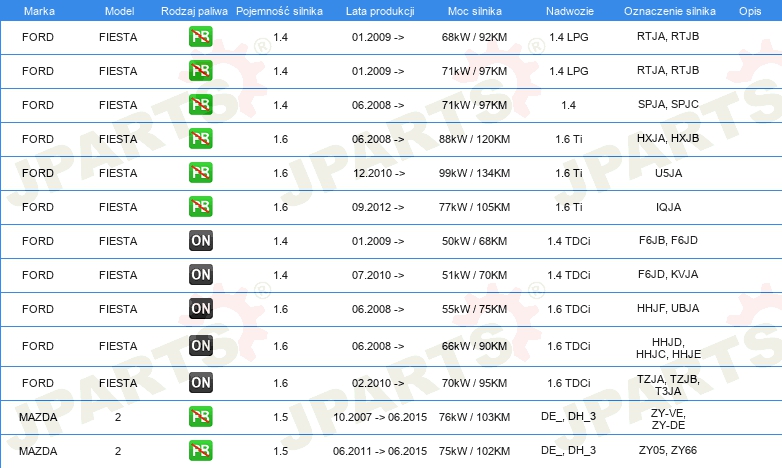Click production date 09.2012 ->

(x=378, y=207)
